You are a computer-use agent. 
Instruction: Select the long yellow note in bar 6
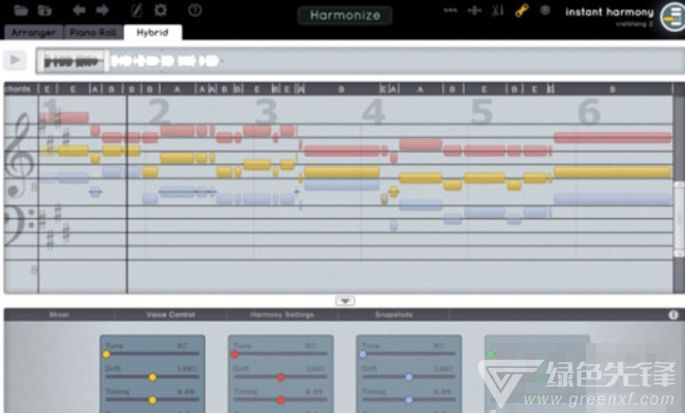click(x=613, y=172)
